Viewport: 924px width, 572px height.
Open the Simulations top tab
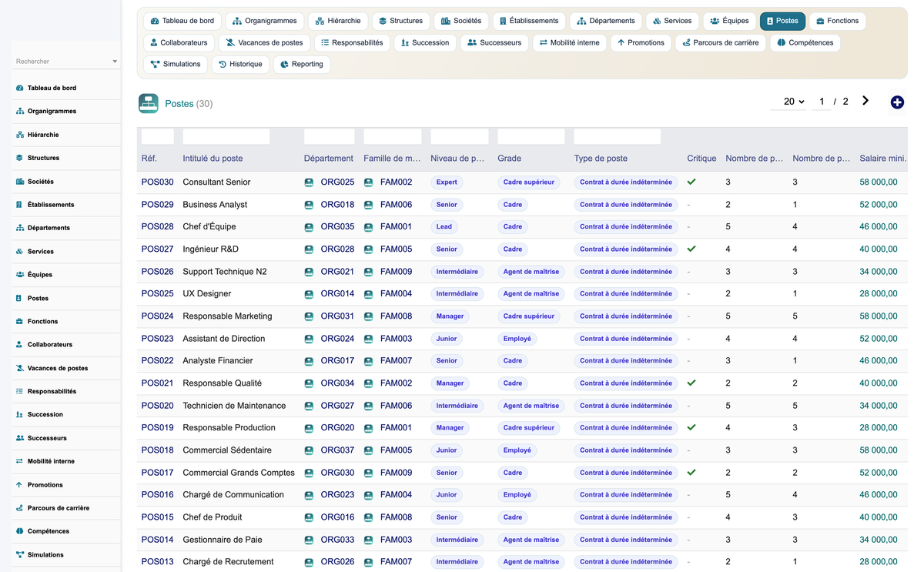click(x=176, y=64)
